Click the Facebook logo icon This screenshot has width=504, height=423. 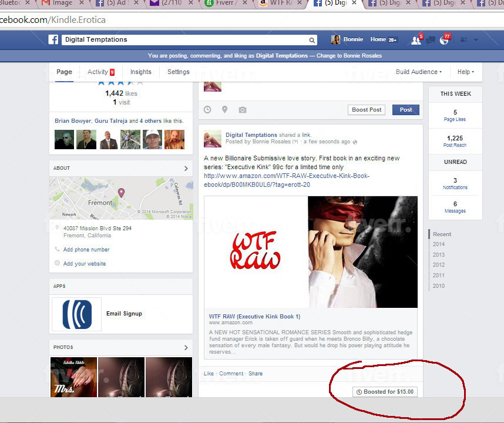point(53,39)
